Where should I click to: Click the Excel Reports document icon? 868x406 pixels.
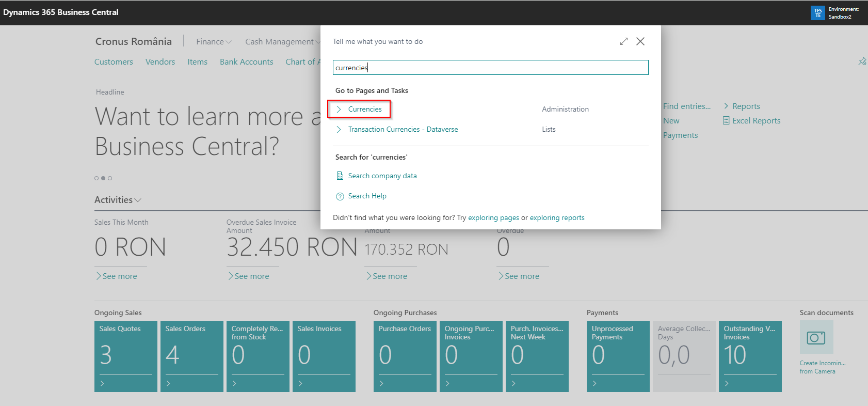[x=726, y=121]
